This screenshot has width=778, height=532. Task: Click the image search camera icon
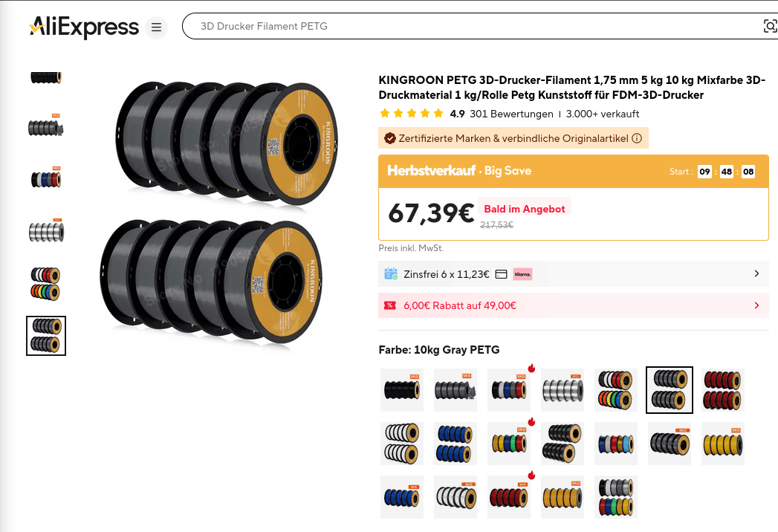tap(770, 27)
